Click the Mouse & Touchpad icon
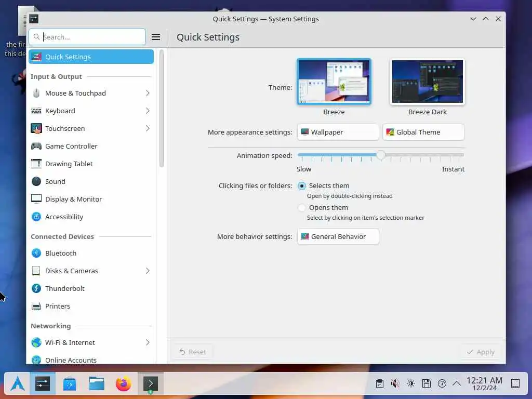The height and width of the screenshot is (399, 532). (36, 94)
